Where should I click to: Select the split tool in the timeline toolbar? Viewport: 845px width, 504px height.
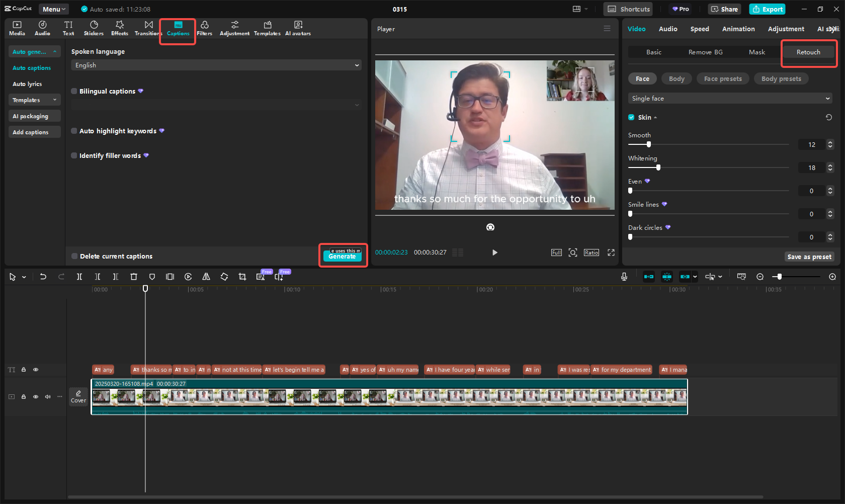point(79,276)
